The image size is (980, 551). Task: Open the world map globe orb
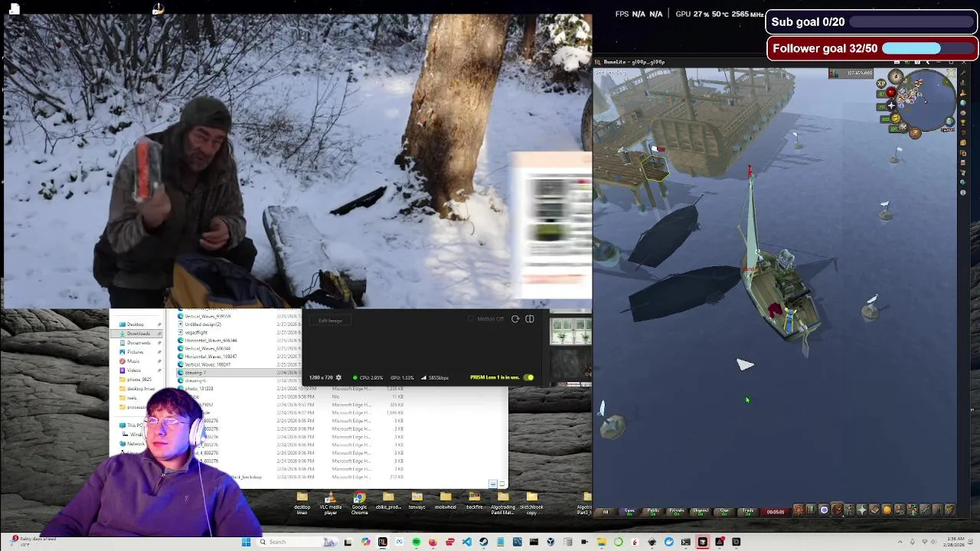click(949, 122)
